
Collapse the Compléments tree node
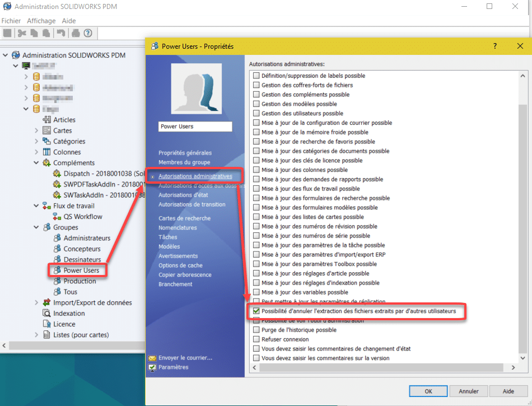point(36,163)
